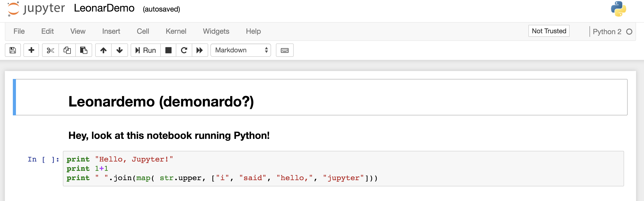Click the Python logo icon
This screenshot has width=644, height=201.
click(x=618, y=9)
